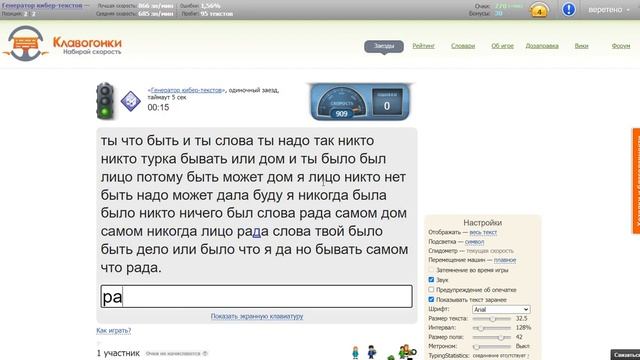Viewport: 640px width, 360px height.
Task: Click the Генератор кибер-текстов link in top bar
Action: 42,5
